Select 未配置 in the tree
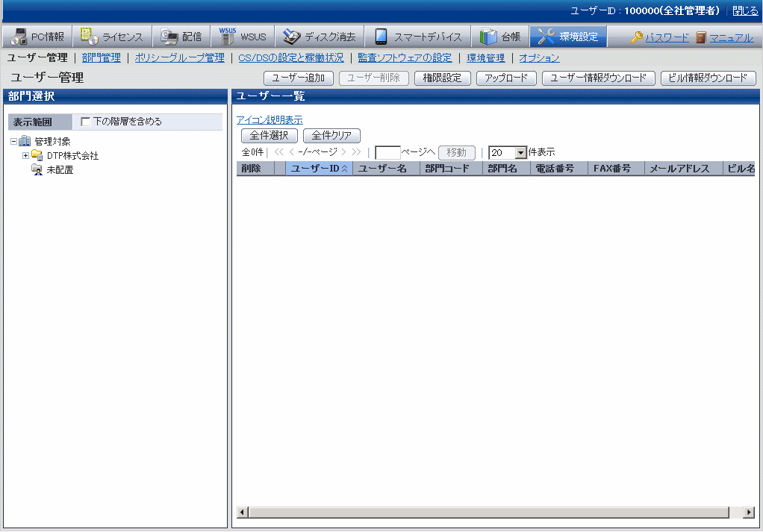The image size is (763, 532). [60, 169]
